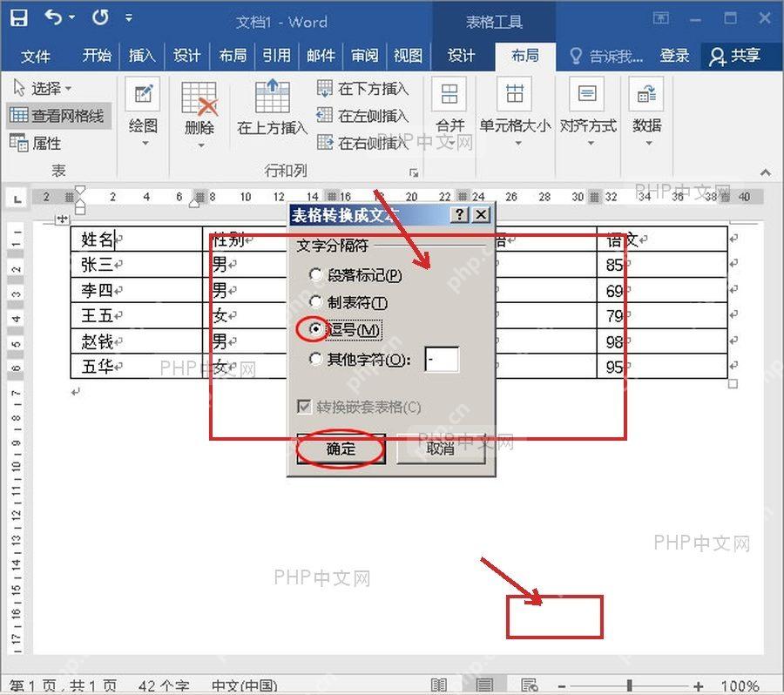Click the 删除 (Delete) table icon
This screenshot has width=784, height=695.
pos(199,98)
